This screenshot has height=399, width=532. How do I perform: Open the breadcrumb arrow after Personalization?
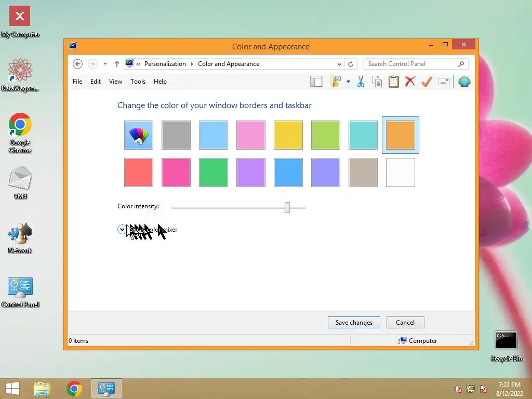(x=192, y=64)
